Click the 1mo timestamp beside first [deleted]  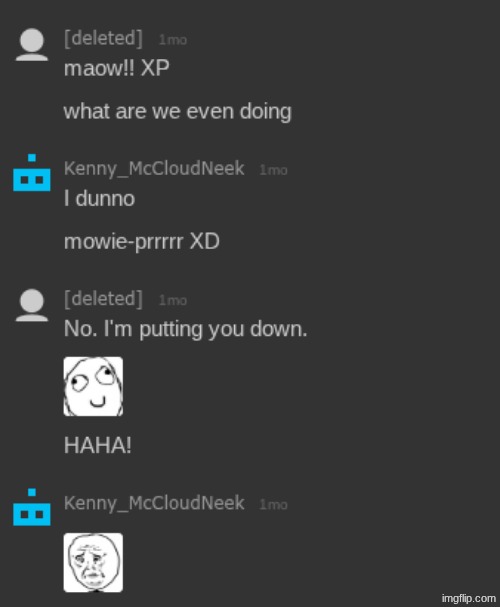[x=173, y=39]
